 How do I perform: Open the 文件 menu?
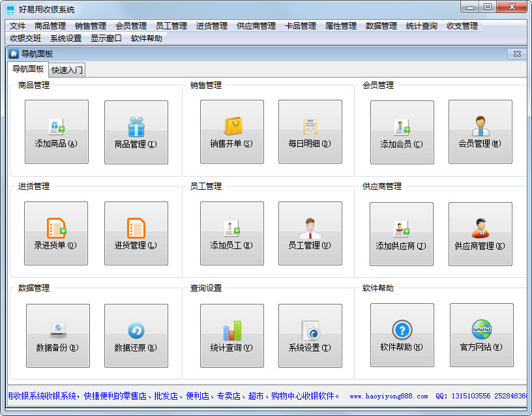18,26
